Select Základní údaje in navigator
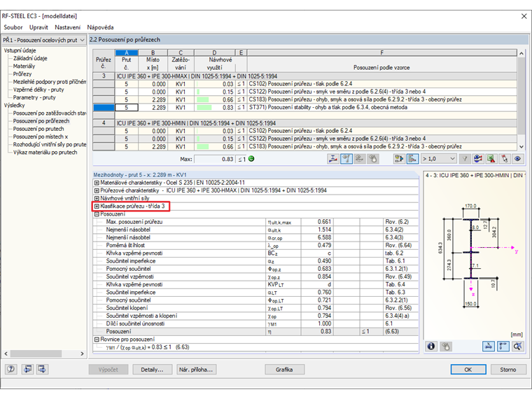 pyautogui.click(x=30, y=58)
